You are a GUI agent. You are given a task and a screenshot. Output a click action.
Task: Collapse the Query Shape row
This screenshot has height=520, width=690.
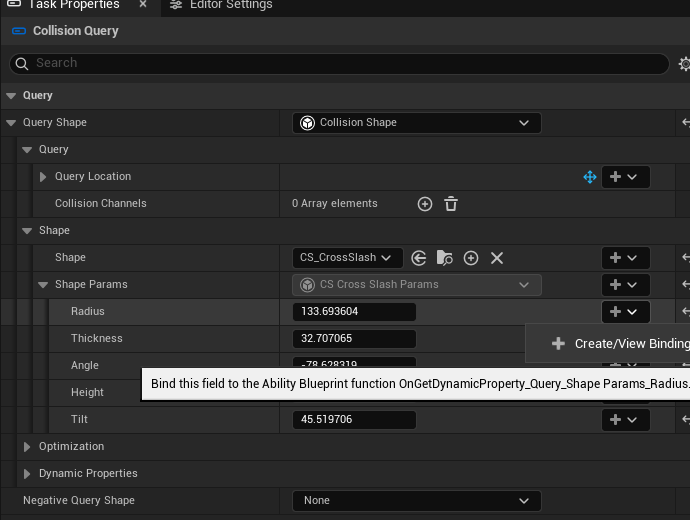(11, 123)
